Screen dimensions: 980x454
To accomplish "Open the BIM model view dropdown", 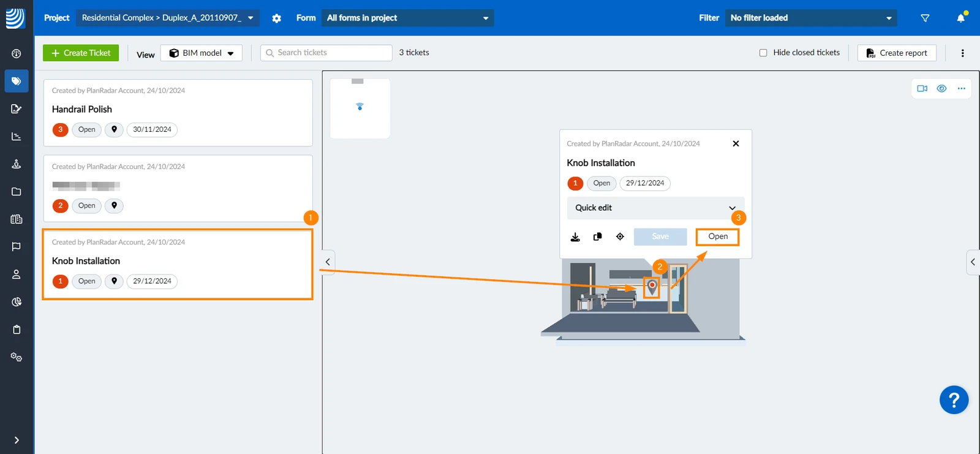I will [202, 53].
